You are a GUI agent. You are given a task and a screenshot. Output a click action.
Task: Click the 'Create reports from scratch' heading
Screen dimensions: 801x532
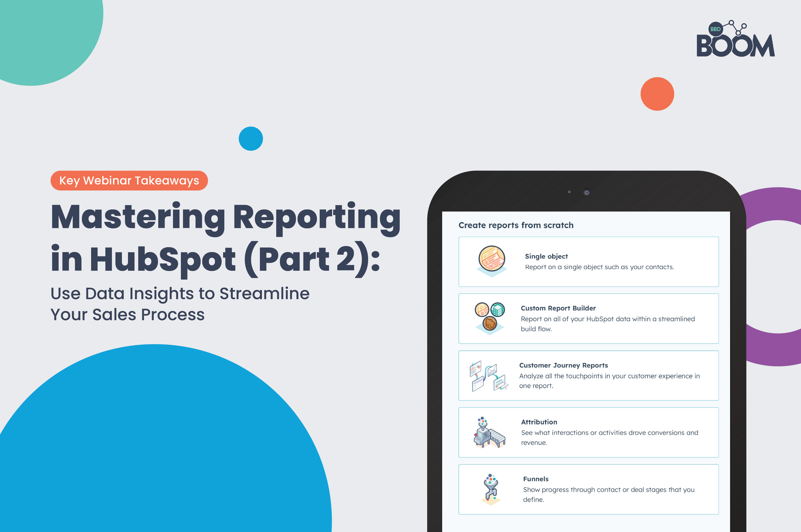click(516, 225)
